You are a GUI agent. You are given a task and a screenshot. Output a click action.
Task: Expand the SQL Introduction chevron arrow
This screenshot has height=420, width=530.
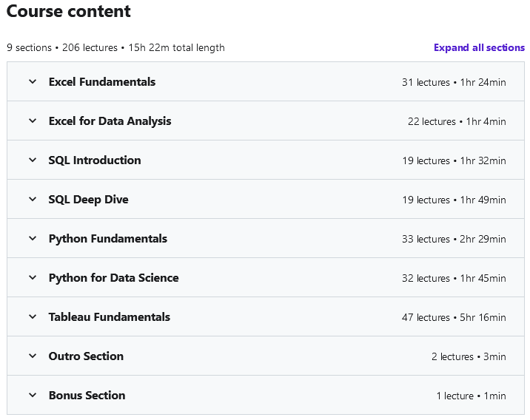33,160
